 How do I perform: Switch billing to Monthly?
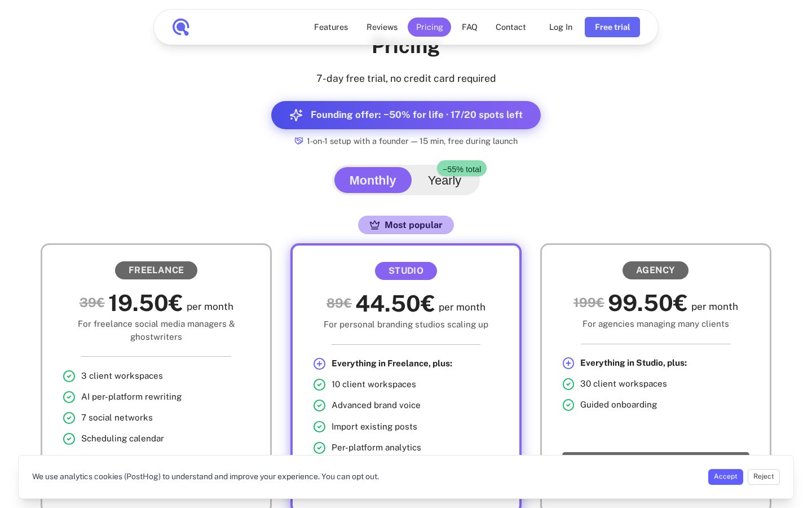(x=373, y=180)
